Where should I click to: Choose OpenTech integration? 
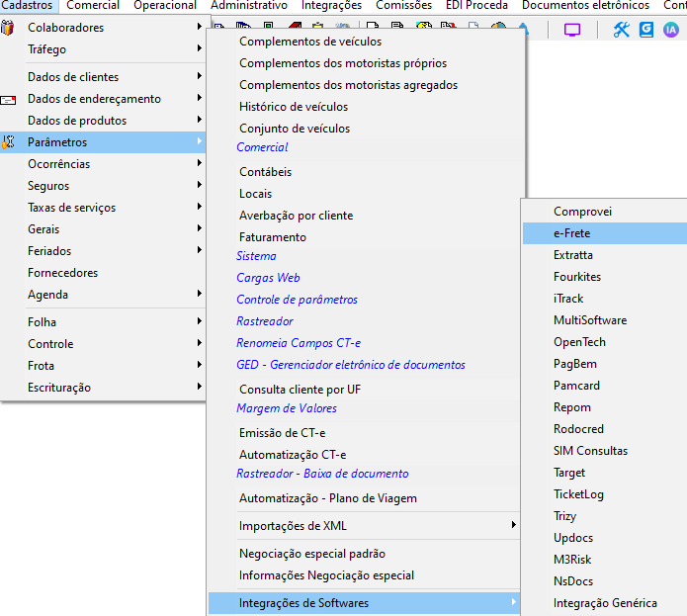point(579,342)
